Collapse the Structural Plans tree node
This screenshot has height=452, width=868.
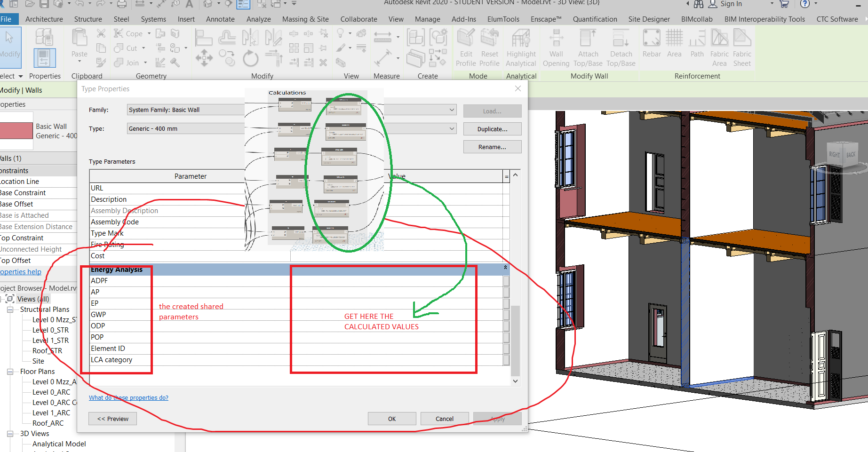point(10,309)
